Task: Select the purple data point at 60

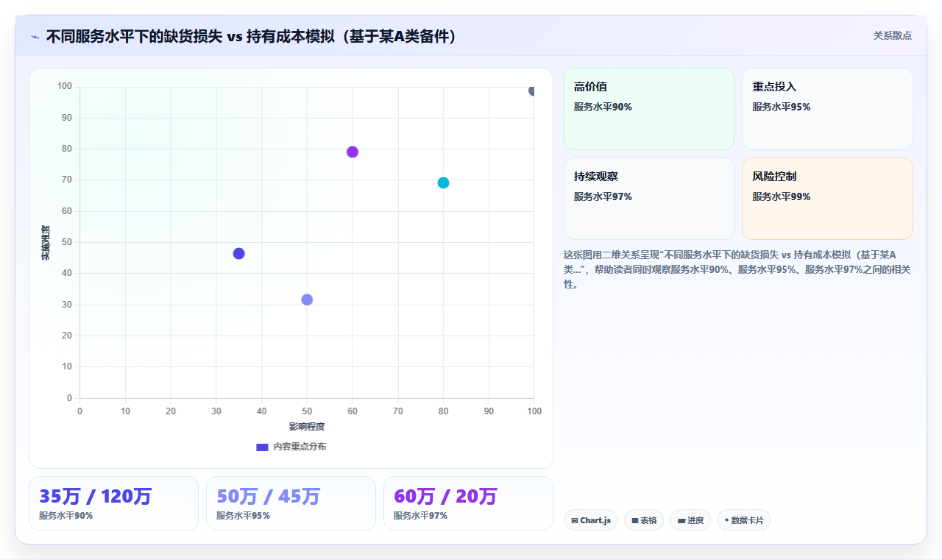Action: coord(353,152)
